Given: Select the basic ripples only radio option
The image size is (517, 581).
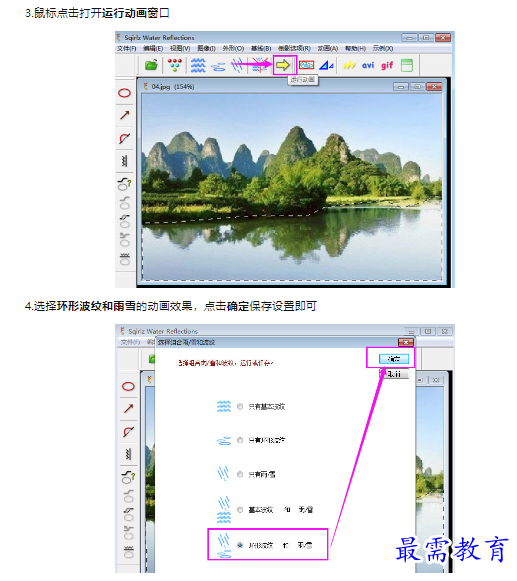Looking at the screenshot, I should (x=240, y=407).
